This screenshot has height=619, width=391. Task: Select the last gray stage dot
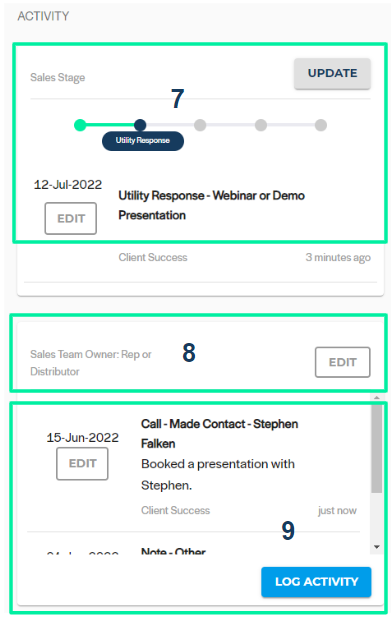(321, 125)
